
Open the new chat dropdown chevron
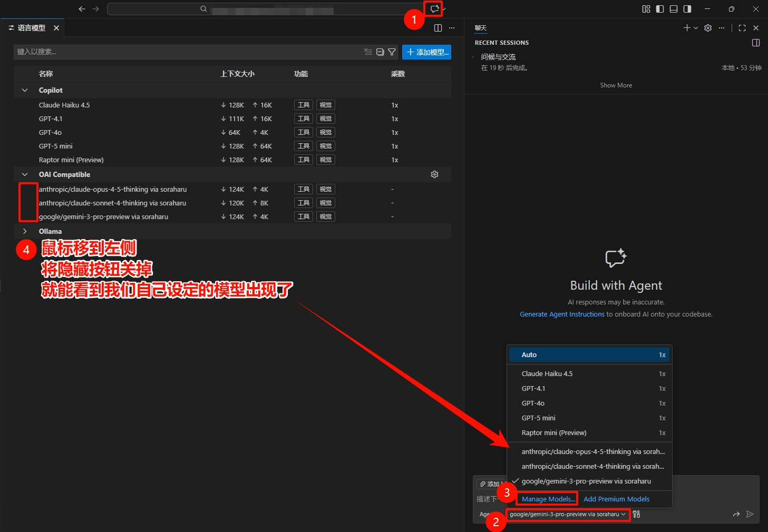696,28
